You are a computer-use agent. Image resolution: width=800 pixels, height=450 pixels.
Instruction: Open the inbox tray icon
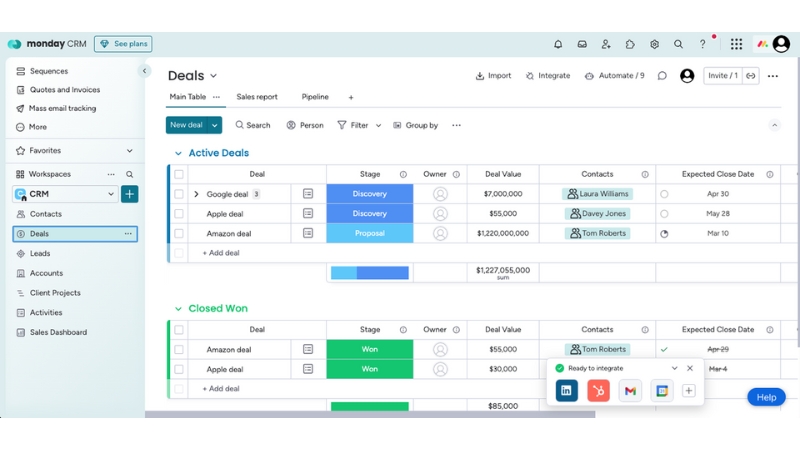(582, 44)
